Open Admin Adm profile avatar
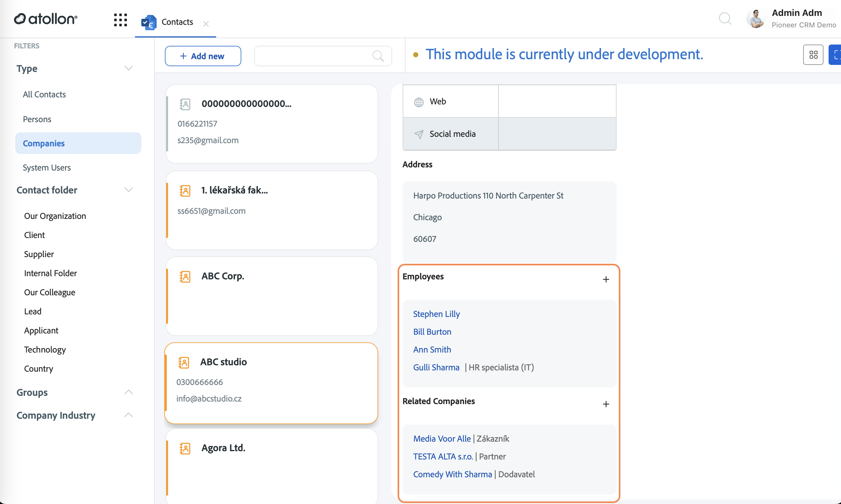Screen dimensions: 841x504 coord(756,19)
